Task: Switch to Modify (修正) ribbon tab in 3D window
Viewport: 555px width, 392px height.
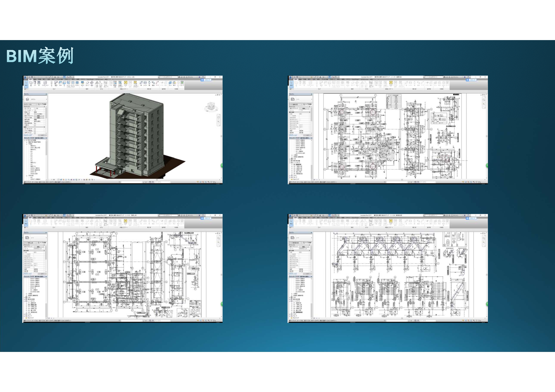Action: [106, 80]
